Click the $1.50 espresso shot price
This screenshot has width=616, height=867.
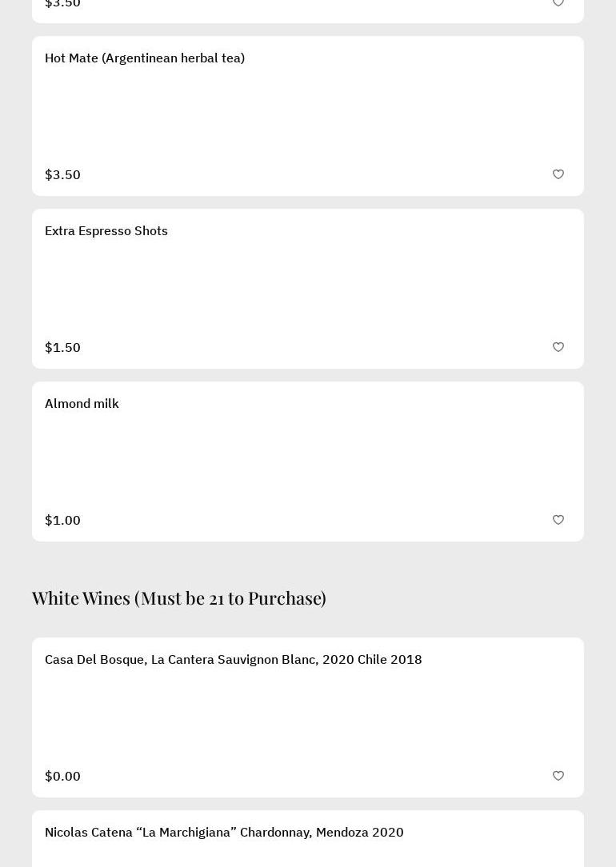62,348
